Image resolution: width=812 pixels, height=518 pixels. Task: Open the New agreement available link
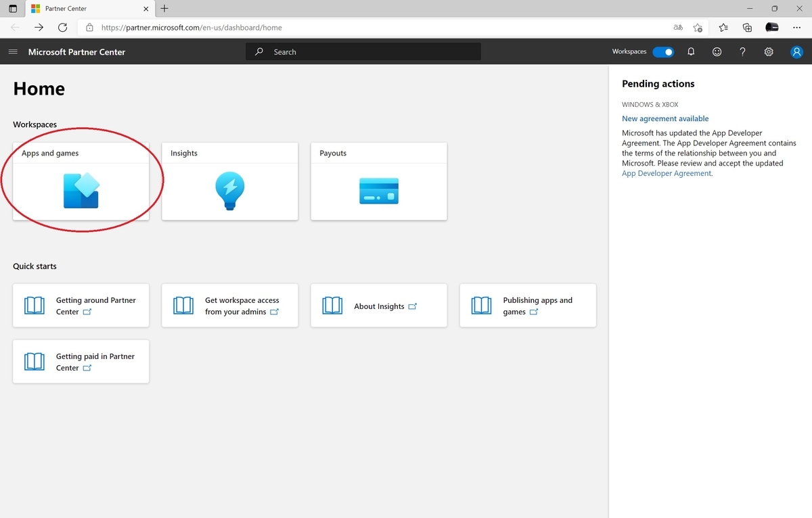click(x=665, y=118)
